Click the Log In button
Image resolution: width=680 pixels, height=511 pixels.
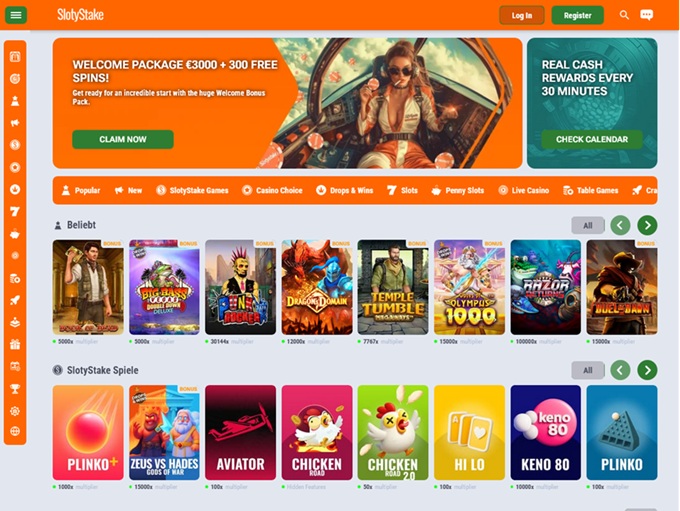tap(522, 15)
